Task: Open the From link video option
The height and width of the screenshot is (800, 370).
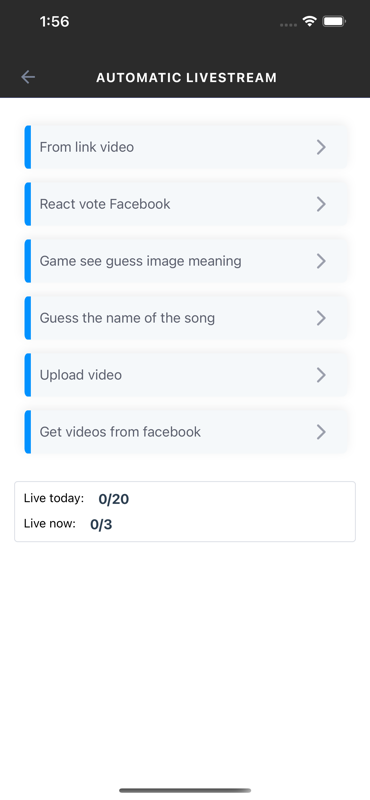Action: tap(186, 147)
